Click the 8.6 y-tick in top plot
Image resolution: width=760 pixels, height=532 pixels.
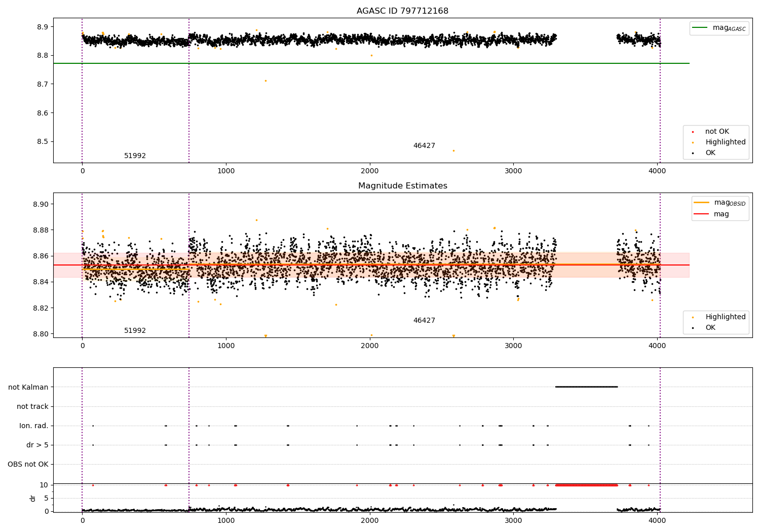pyautogui.click(x=43, y=113)
